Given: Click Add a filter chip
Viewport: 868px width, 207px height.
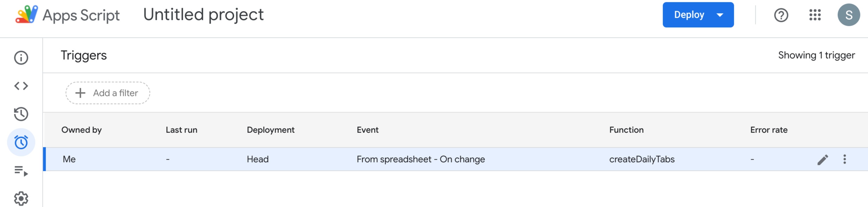Looking at the screenshot, I should click(x=108, y=93).
